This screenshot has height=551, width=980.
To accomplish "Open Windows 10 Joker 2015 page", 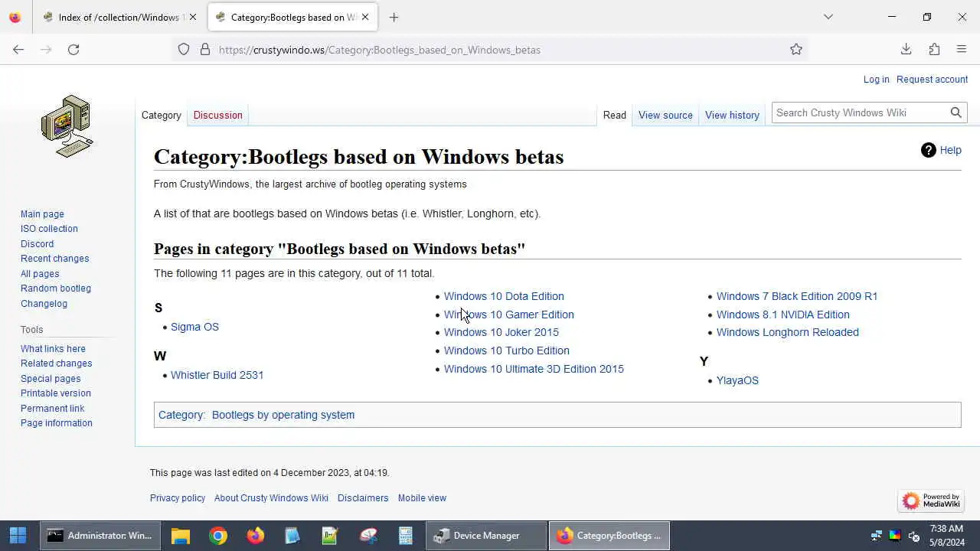I will coord(501,332).
